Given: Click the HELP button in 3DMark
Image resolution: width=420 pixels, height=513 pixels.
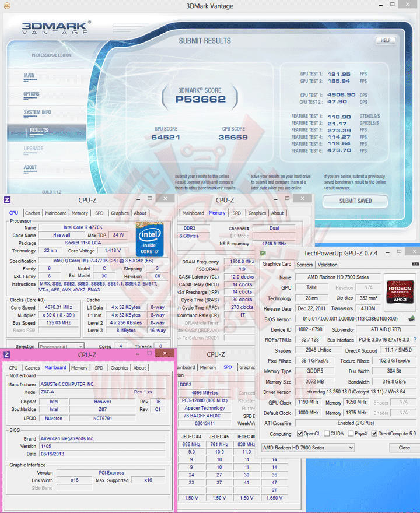Looking at the screenshot, I should point(386,41).
